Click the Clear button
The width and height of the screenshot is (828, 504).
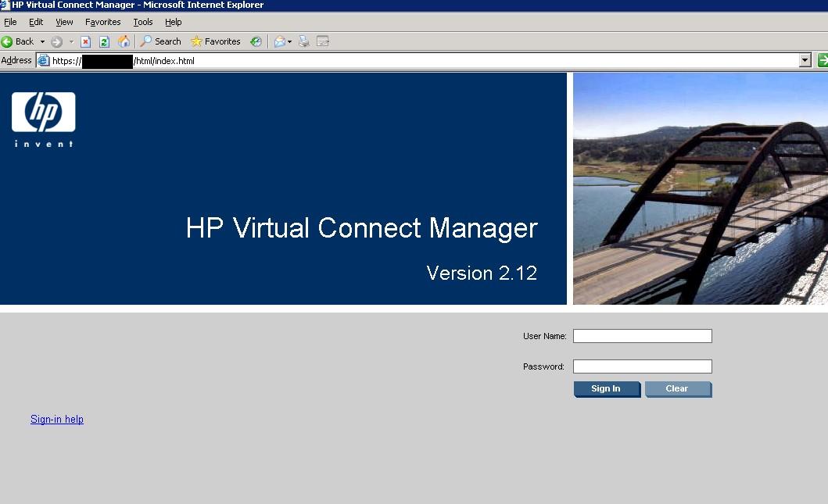point(677,389)
